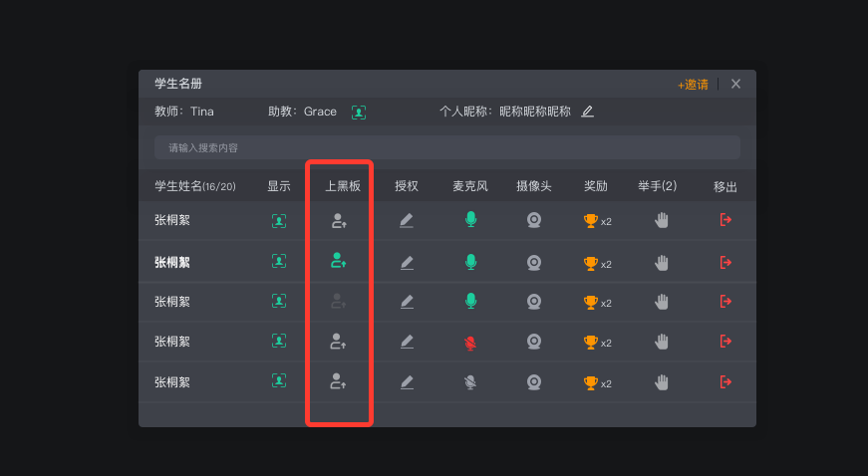Remove the bold-named student with exit icon
868x476 pixels.
pos(725,263)
